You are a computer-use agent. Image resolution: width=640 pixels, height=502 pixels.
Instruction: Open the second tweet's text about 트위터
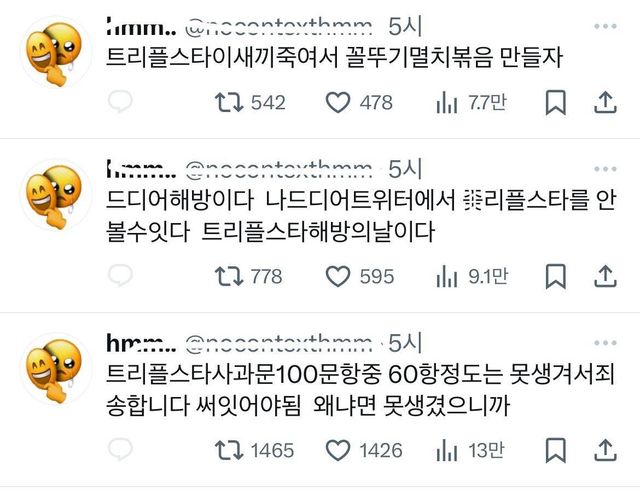[360, 216]
